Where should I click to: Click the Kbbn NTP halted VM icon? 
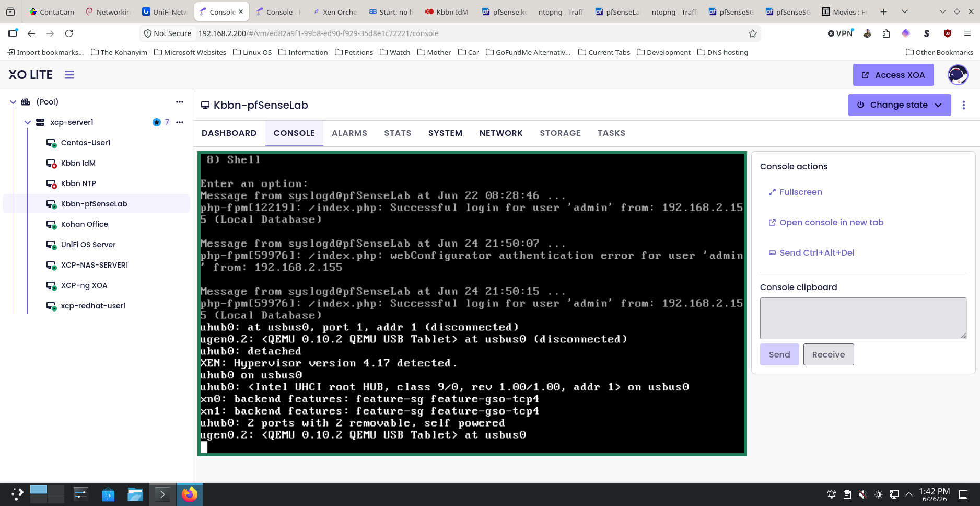pos(51,184)
